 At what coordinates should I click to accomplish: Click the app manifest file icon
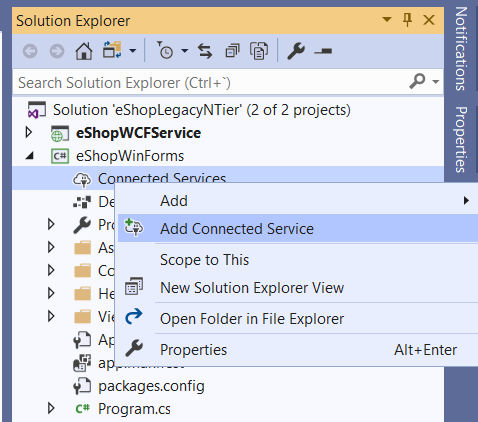coord(82,363)
